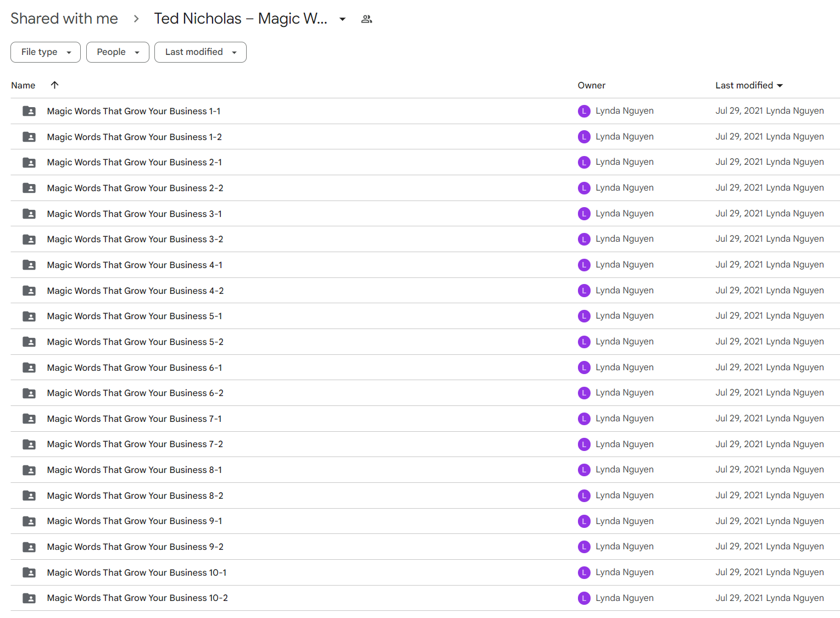Select Magic Words That Grow Your Business 10-2
This screenshot has width=840, height=618.
pos(137,598)
